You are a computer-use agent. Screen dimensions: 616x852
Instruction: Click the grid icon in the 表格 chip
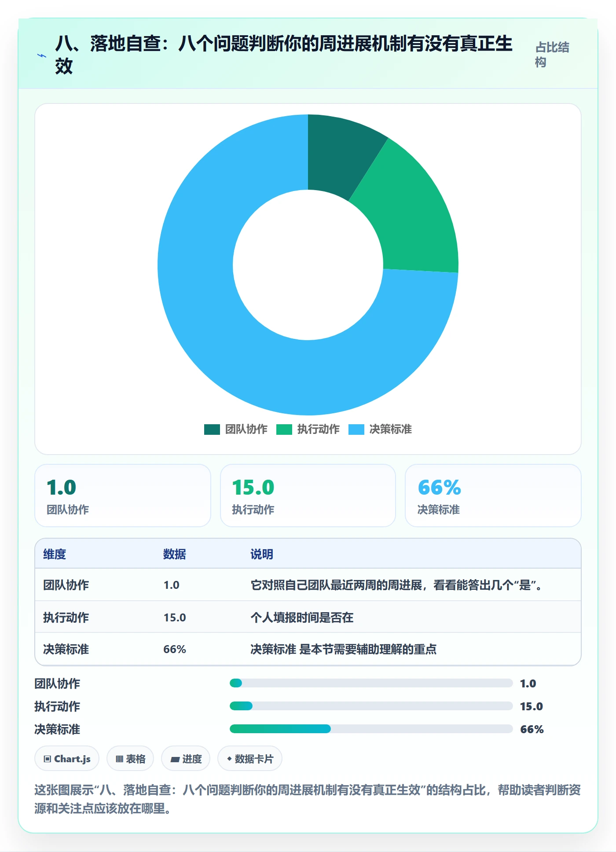tap(119, 759)
